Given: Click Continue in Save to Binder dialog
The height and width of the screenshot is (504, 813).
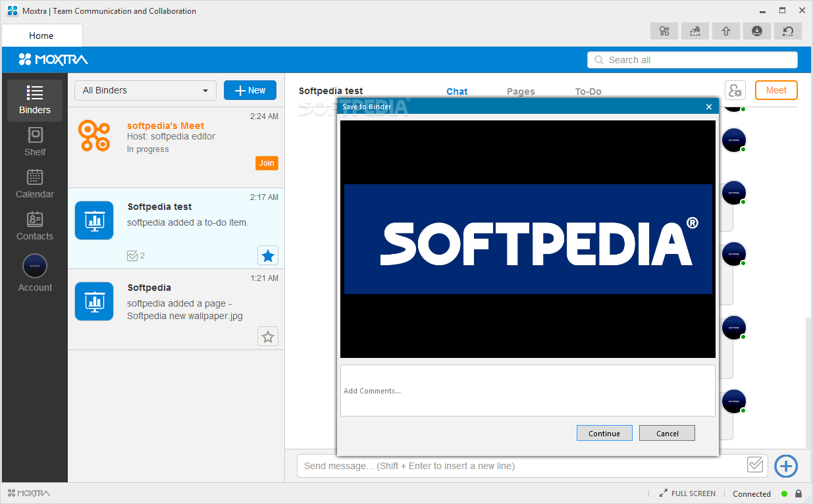Looking at the screenshot, I should click(604, 433).
